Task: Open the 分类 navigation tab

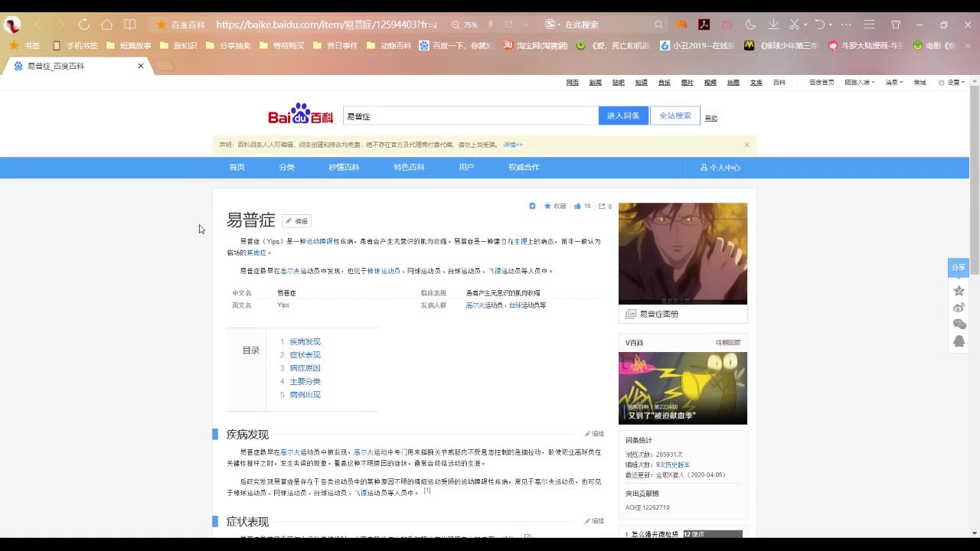Action: click(287, 168)
